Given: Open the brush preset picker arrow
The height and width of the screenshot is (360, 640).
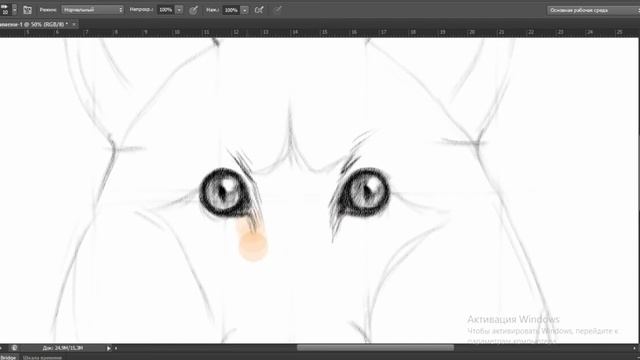Looking at the screenshot, I should coord(15,10).
